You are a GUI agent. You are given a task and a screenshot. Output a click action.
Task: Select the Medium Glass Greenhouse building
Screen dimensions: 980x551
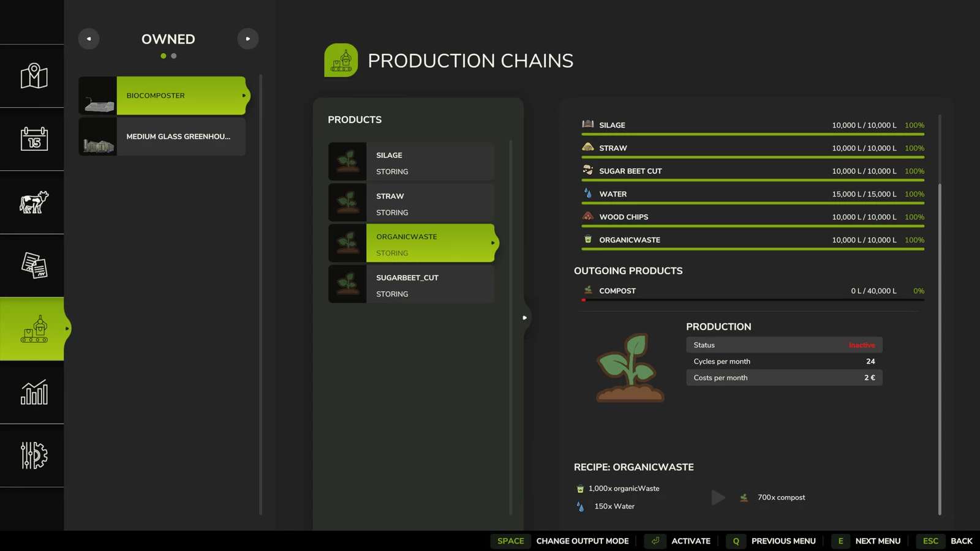point(171,137)
